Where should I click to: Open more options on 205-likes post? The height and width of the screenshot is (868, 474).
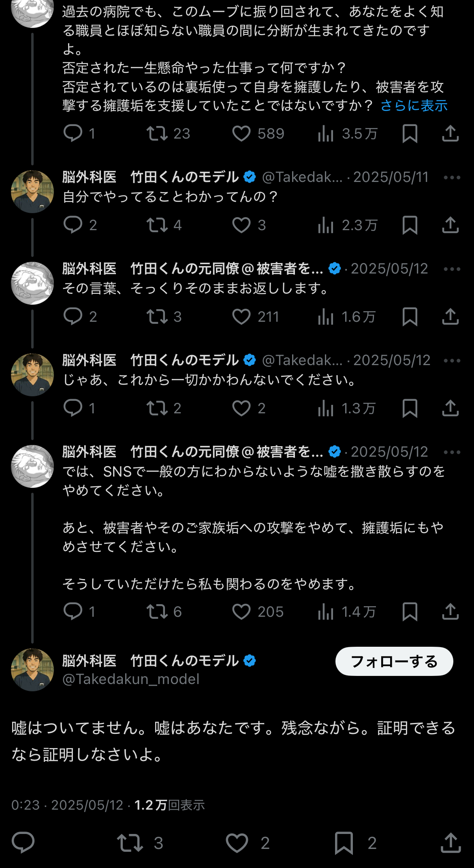[452, 452]
